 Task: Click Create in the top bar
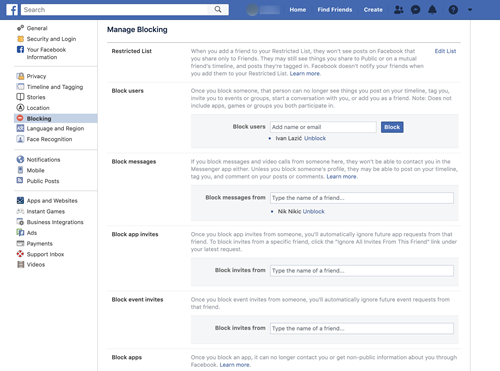coord(373,10)
